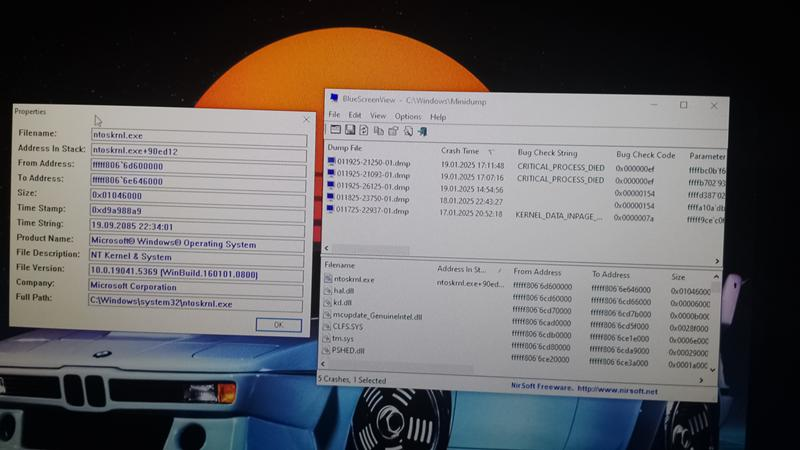This screenshot has height=450, width=800.
Task: Click the File Description field
Action: tap(196, 256)
